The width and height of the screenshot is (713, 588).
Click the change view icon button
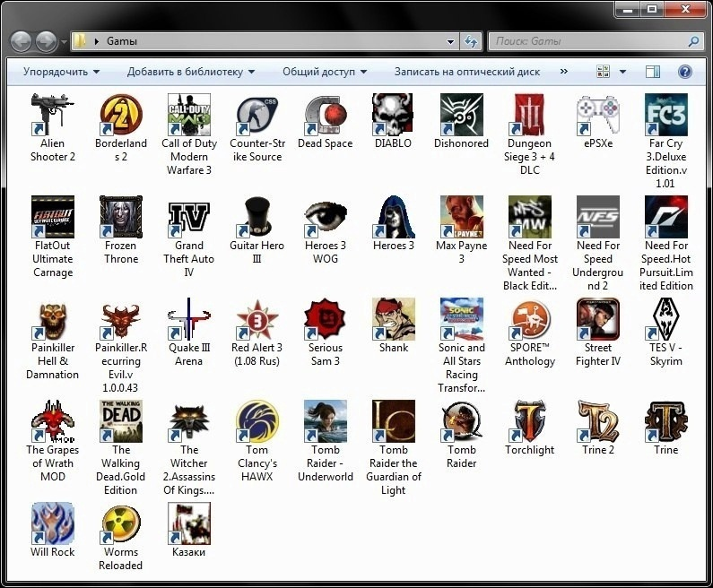point(603,72)
